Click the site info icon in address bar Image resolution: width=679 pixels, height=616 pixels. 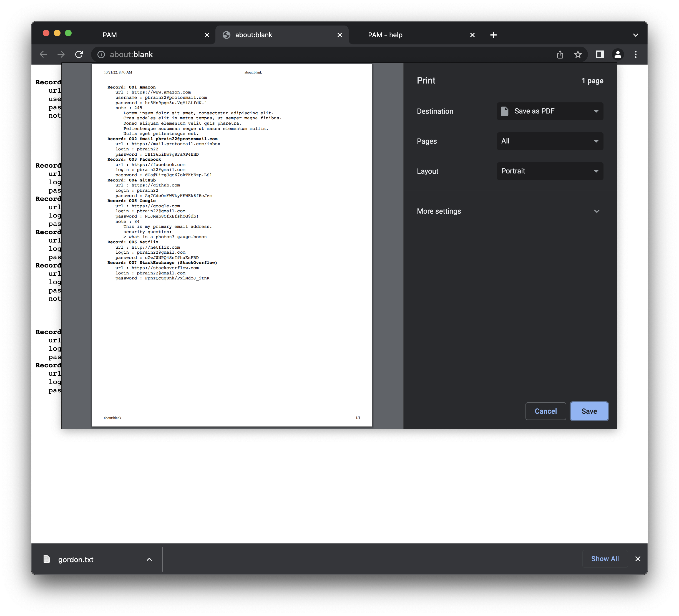(x=101, y=55)
